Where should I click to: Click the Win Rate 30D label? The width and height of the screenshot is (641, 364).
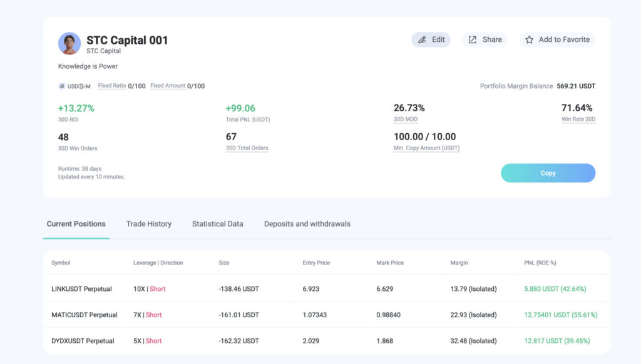tap(578, 119)
